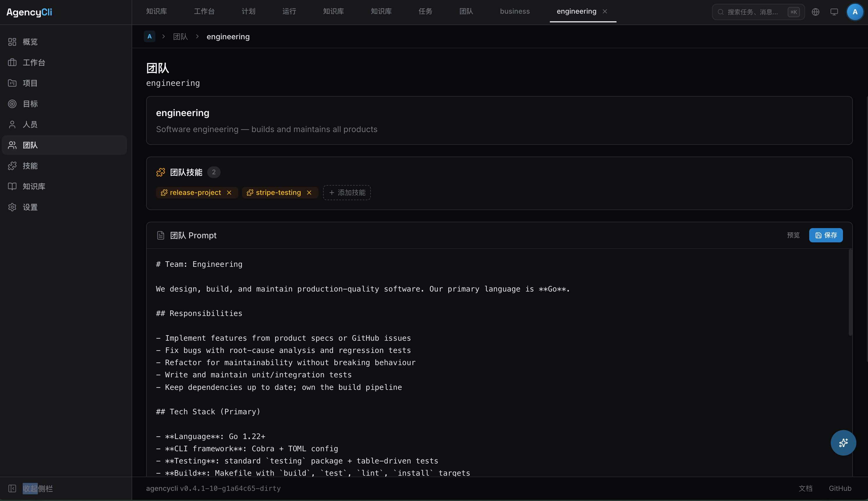Open 设置 settings in sidebar
868x501 pixels.
pyautogui.click(x=30, y=207)
